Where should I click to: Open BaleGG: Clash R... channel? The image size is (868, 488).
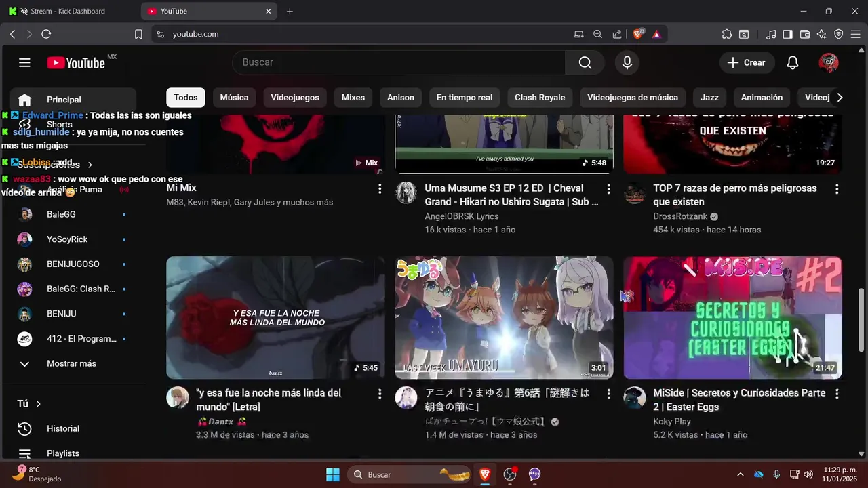(x=73, y=289)
